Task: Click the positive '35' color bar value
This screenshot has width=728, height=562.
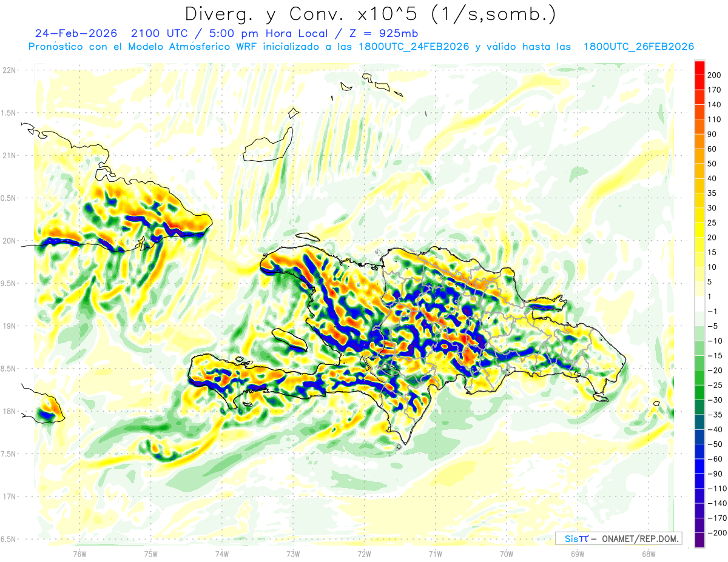Action: point(712,193)
